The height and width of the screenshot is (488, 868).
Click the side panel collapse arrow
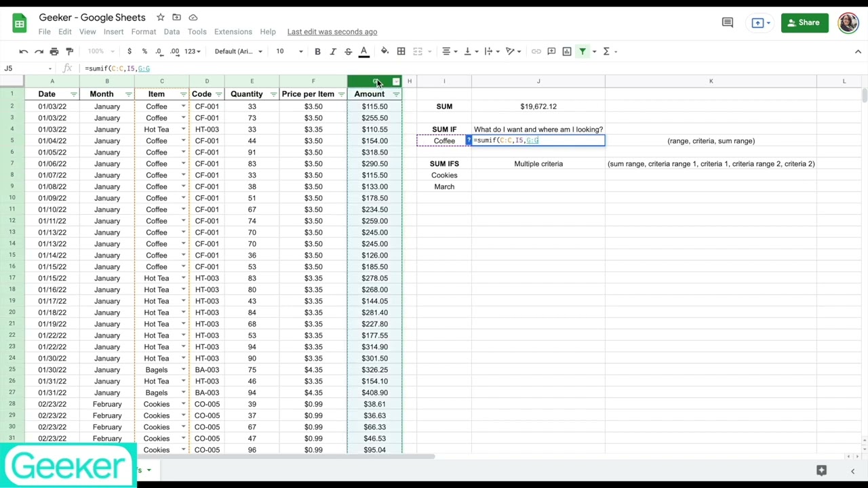click(x=852, y=470)
